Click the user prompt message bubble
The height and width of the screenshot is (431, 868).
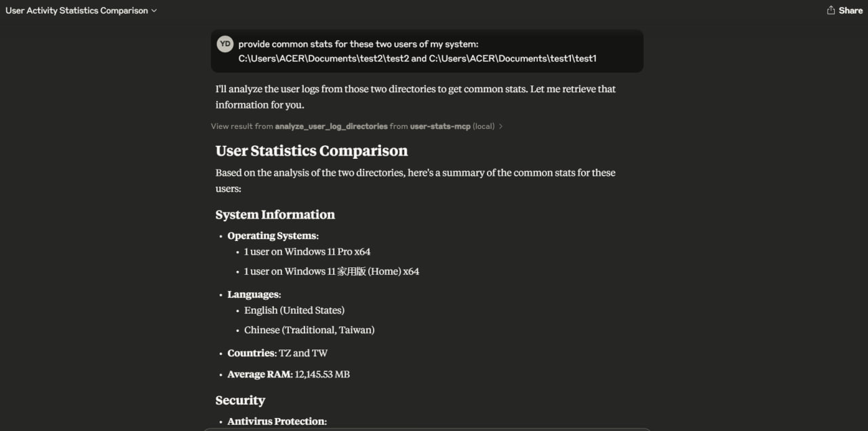coord(427,51)
